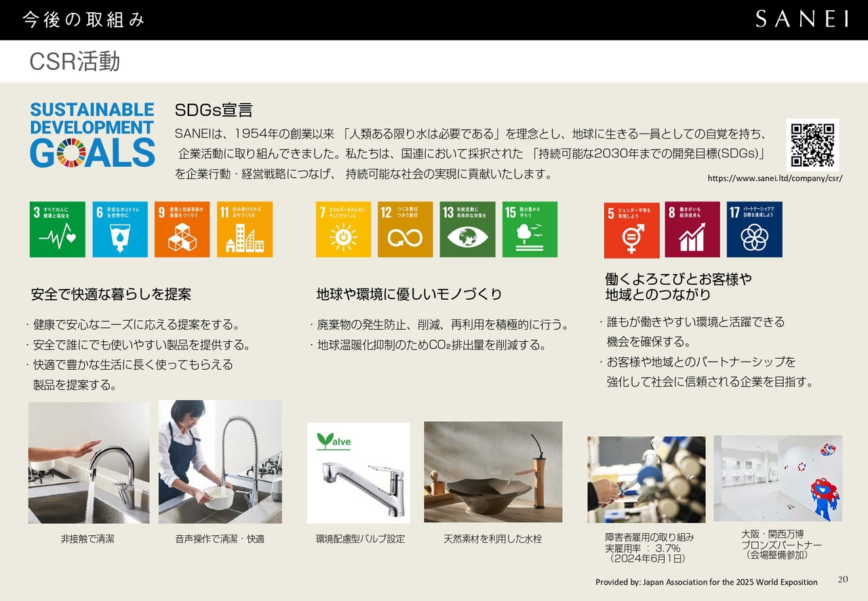Click the SDG 5 gender equality icon
The image size is (868, 601).
[631, 229]
